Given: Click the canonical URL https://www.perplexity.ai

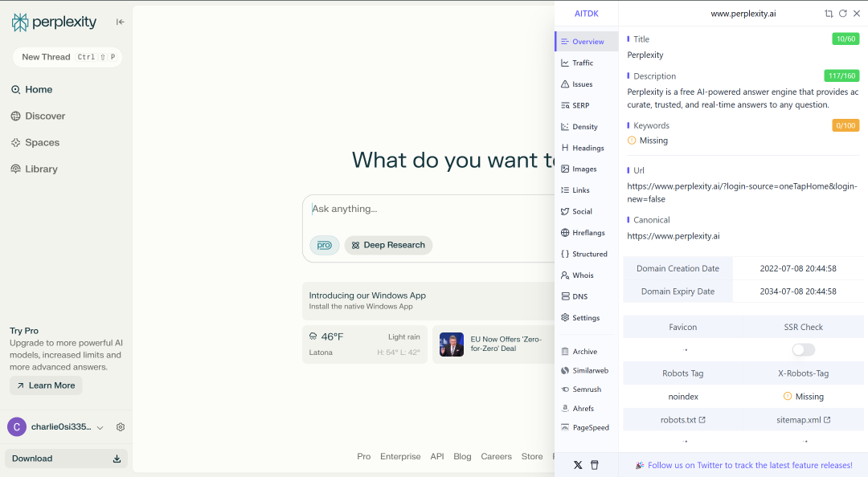Looking at the screenshot, I should (x=674, y=236).
